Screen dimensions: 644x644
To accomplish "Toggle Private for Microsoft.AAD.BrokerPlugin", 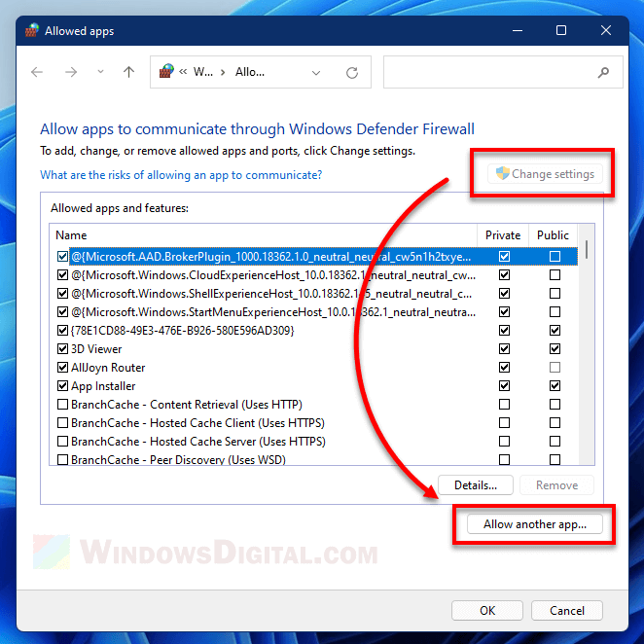I will coord(504,257).
